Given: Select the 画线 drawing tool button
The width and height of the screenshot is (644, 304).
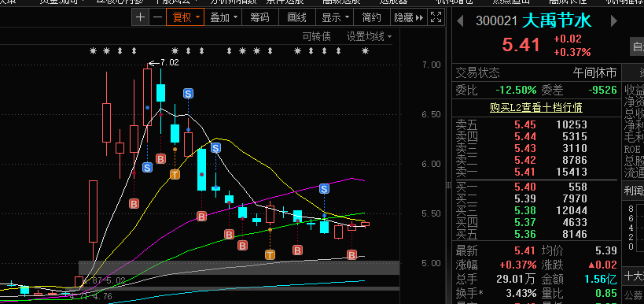Looking at the screenshot, I should pyautogui.click(x=297, y=17).
